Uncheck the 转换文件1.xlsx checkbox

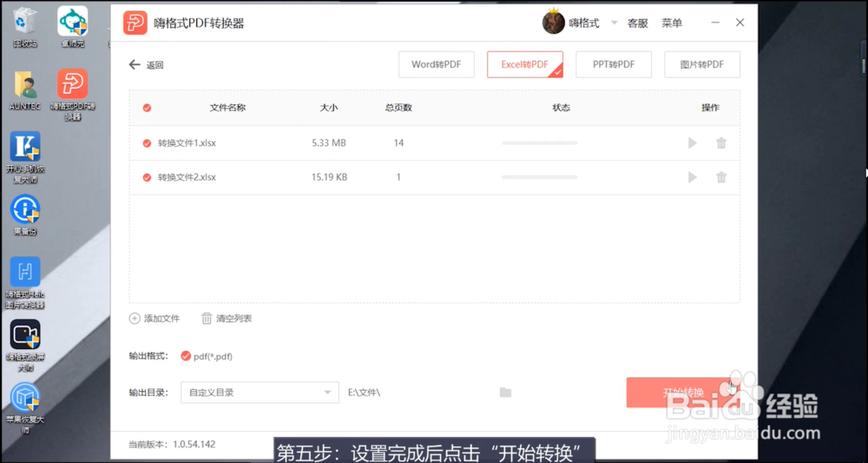pyautogui.click(x=147, y=142)
